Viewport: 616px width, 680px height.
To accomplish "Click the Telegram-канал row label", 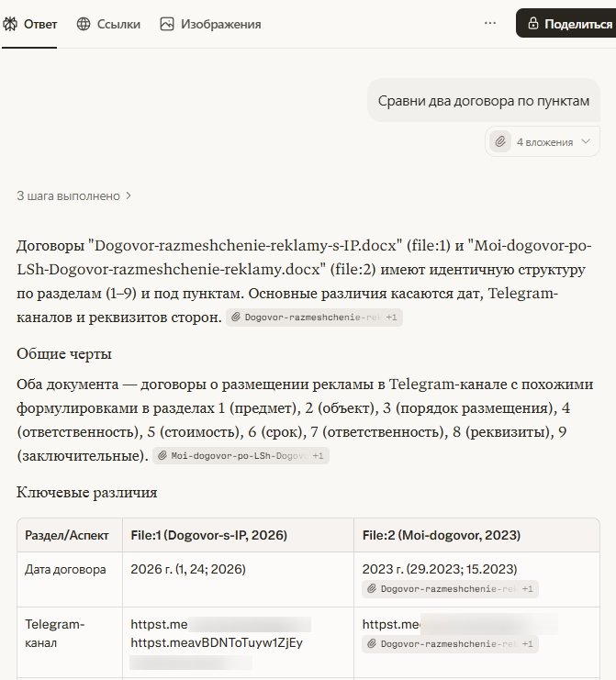I will click(x=53, y=633).
